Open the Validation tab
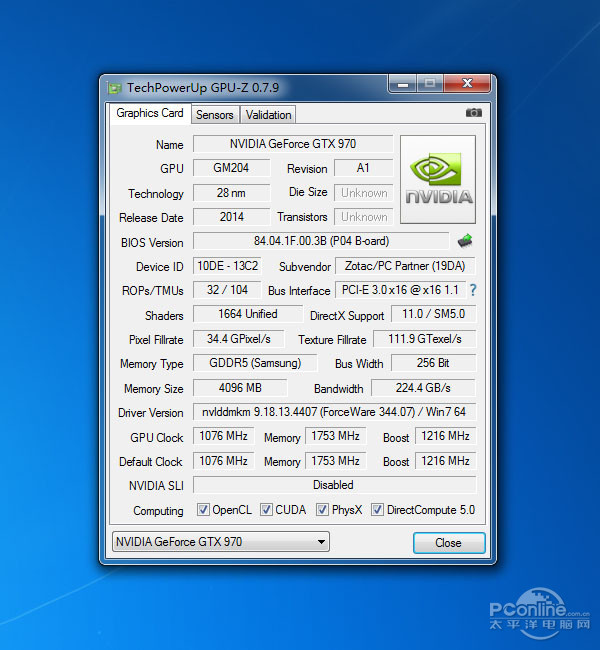The image size is (600, 650). click(x=268, y=115)
